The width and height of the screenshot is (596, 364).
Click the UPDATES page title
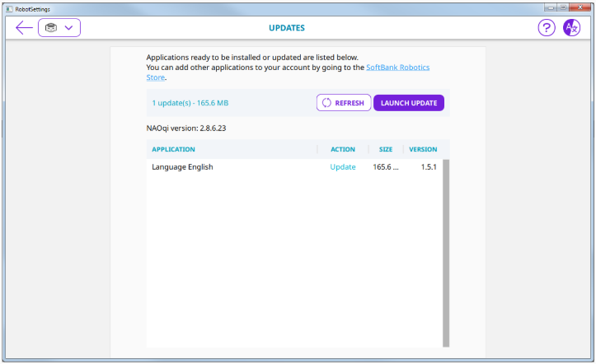pyautogui.click(x=287, y=28)
